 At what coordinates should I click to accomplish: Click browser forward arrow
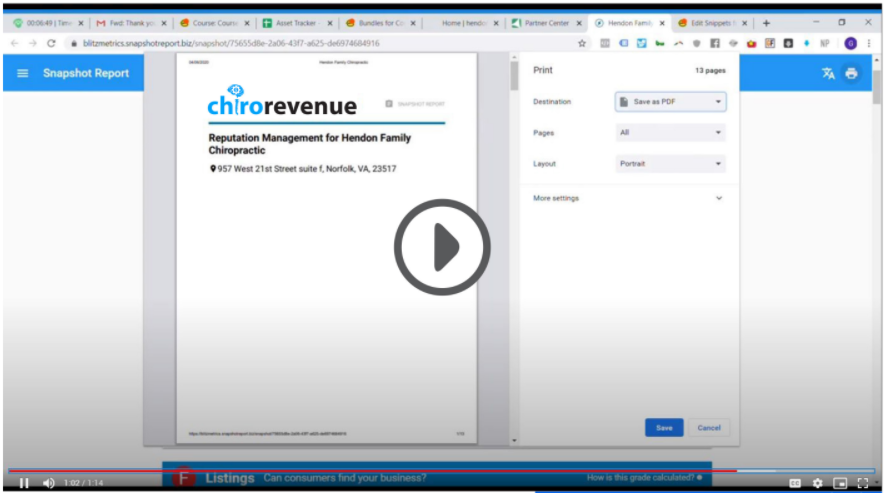click(33, 43)
